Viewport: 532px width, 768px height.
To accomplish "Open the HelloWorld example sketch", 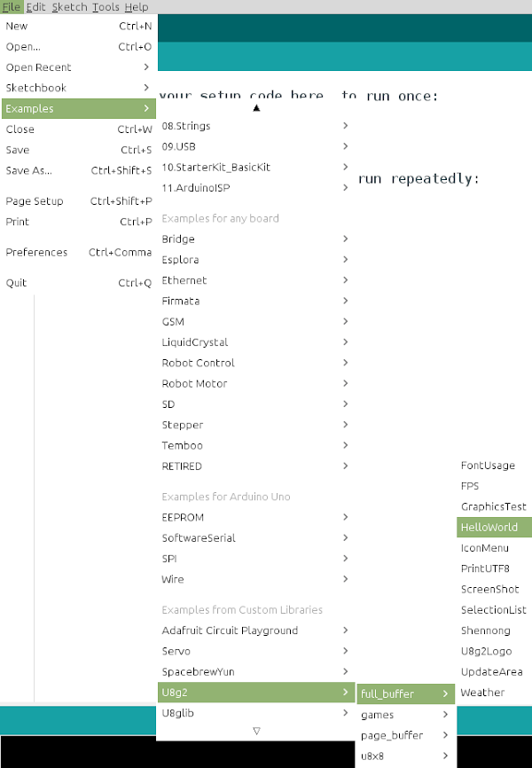I will (x=494, y=527).
